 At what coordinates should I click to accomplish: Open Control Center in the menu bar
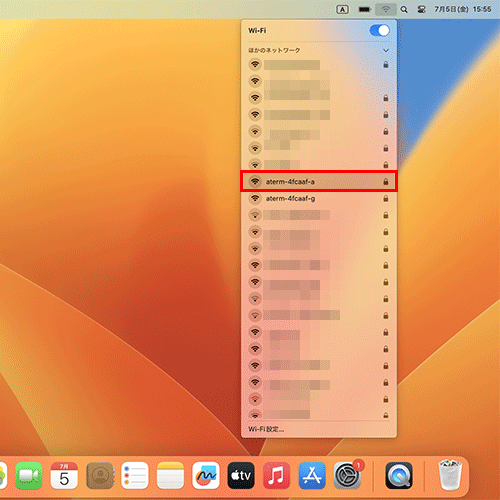click(x=421, y=10)
